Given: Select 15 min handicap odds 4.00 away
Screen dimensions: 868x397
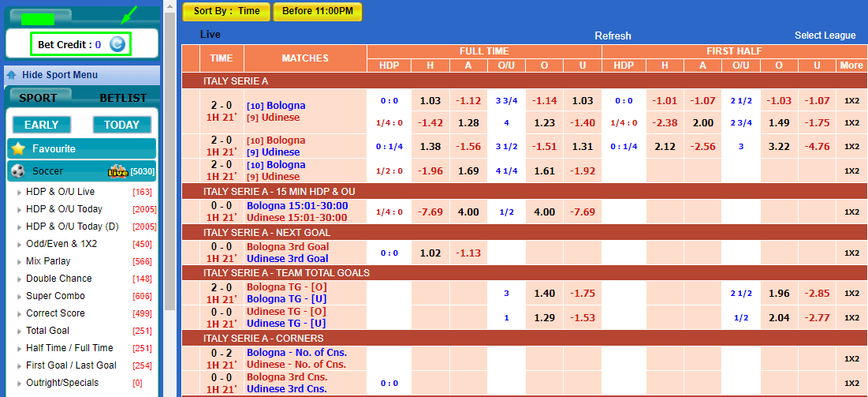Looking at the screenshot, I should (x=468, y=212).
